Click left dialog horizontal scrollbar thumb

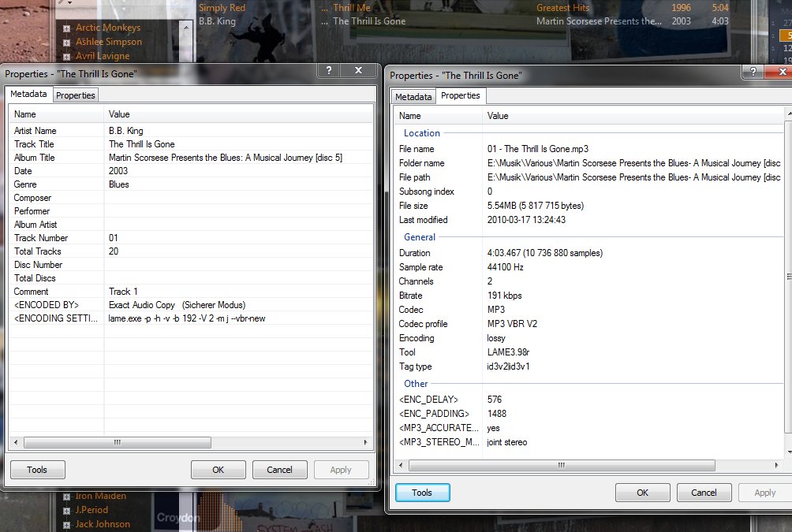[x=118, y=443]
